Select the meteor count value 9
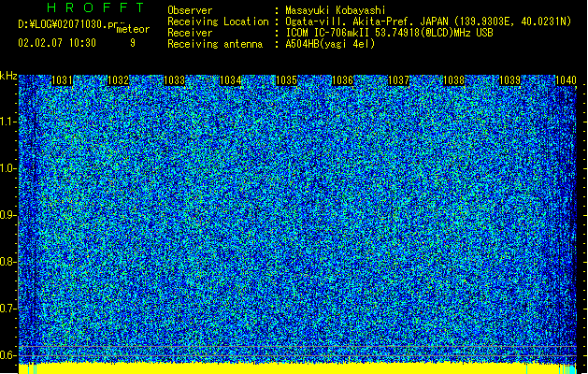Image resolution: width=588 pixels, height=374 pixels. (x=133, y=43)
